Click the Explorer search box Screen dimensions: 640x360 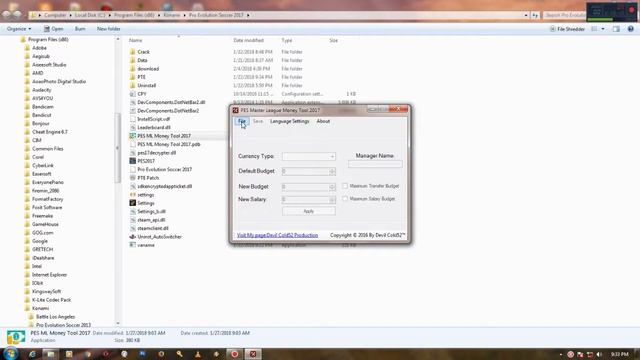pyautogui.click(x=564, y=15)
